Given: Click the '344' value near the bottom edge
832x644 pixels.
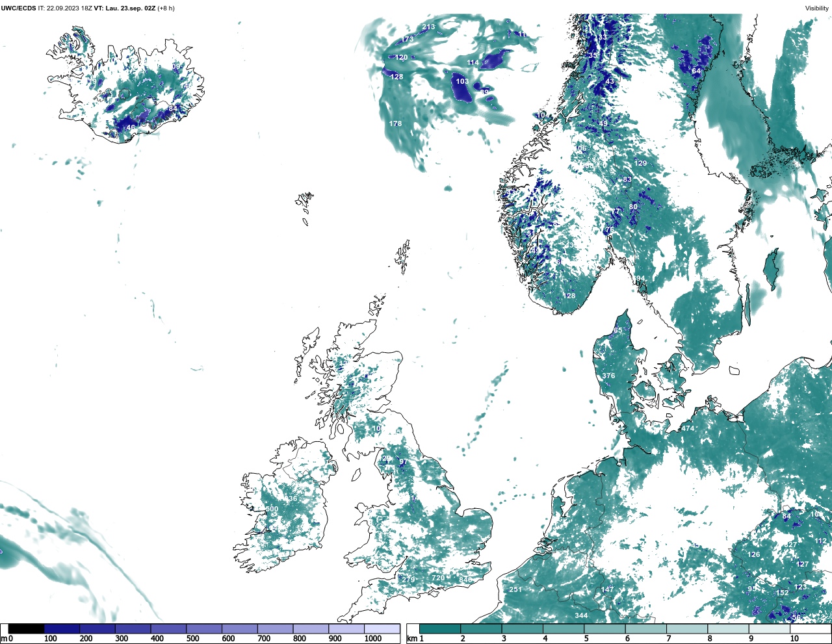Looking at the screenshot, I should pos(581,616).
